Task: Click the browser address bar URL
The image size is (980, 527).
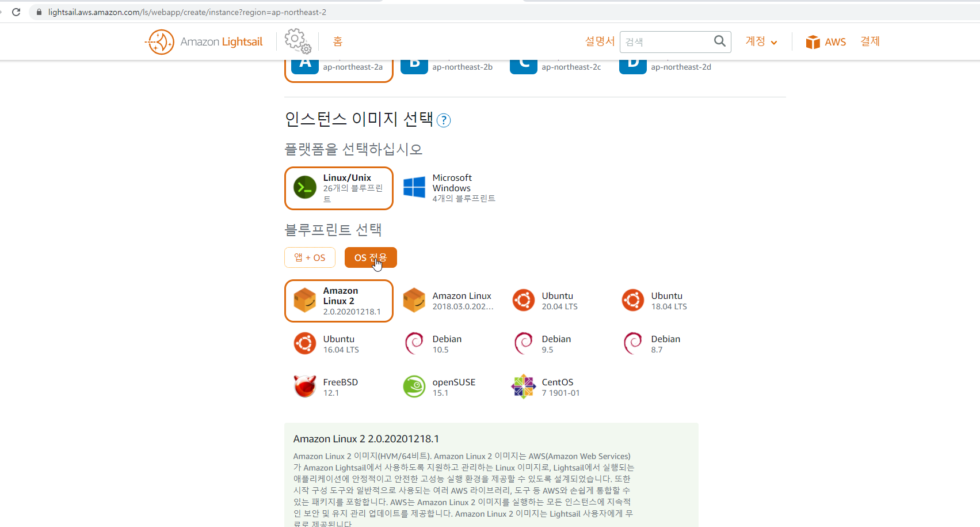Action: 187,12
